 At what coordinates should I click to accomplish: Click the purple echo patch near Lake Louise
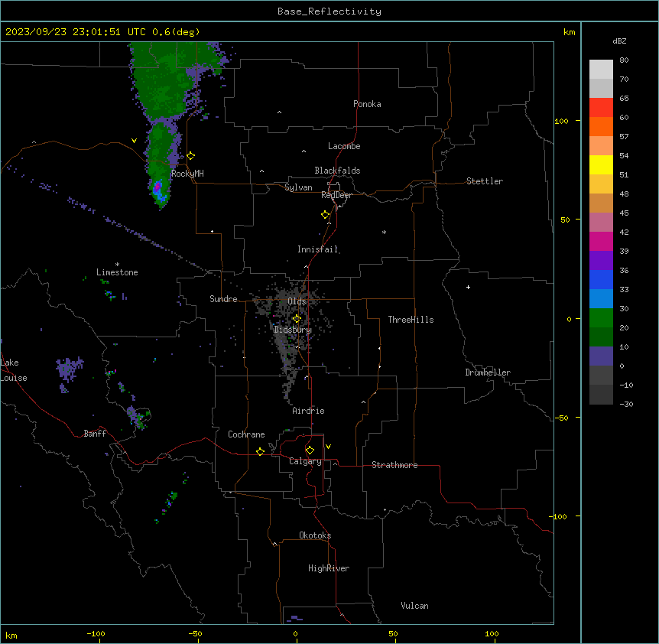point(69,369)
